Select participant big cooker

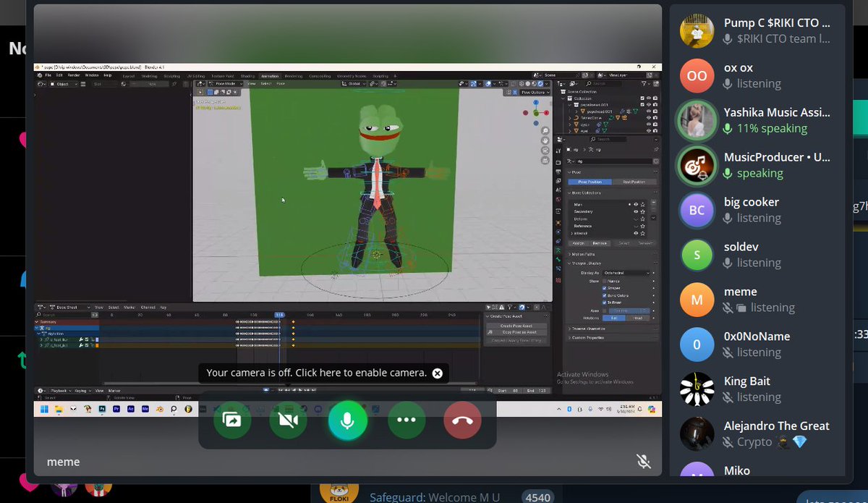pyautogui.click(x=757, y=210)
